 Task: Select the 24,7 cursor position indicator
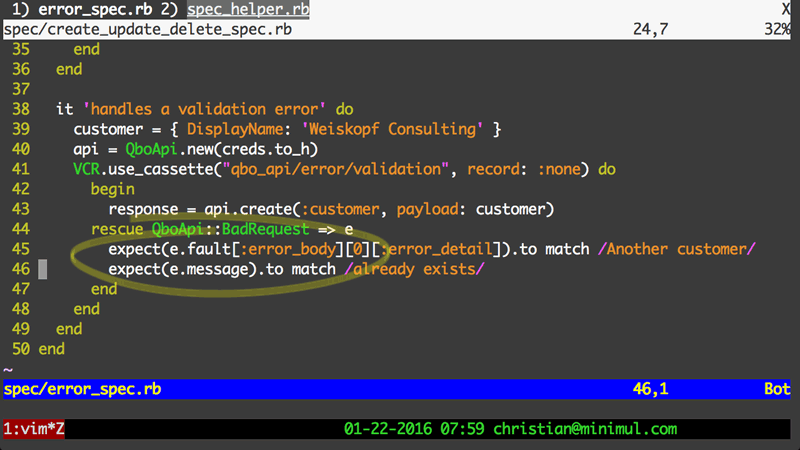(650, 29)
